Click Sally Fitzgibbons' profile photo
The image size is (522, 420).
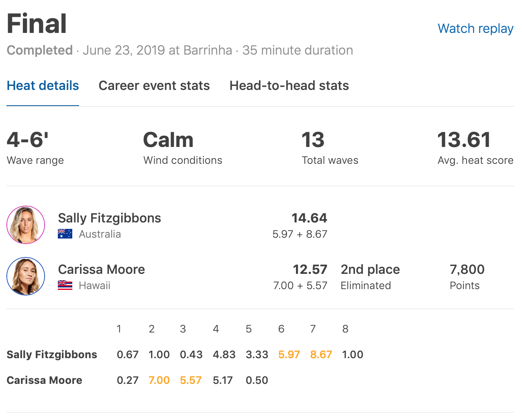(26, 225)
